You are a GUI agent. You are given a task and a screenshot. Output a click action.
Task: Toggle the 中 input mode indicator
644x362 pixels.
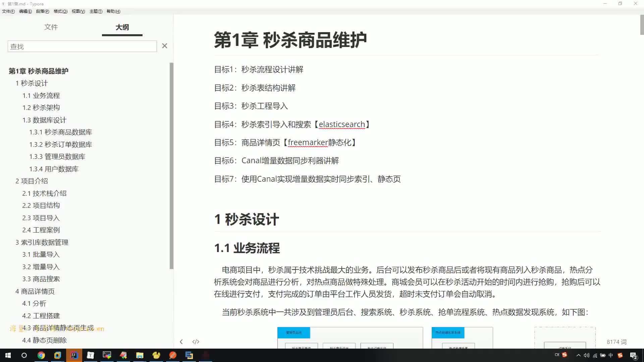pos(611,355)
